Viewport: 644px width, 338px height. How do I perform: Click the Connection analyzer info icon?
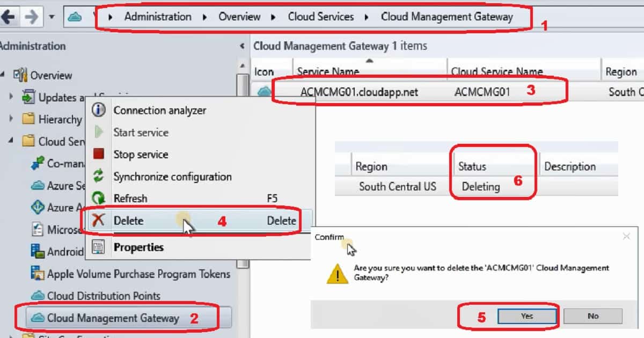click(x=99, y=110)
